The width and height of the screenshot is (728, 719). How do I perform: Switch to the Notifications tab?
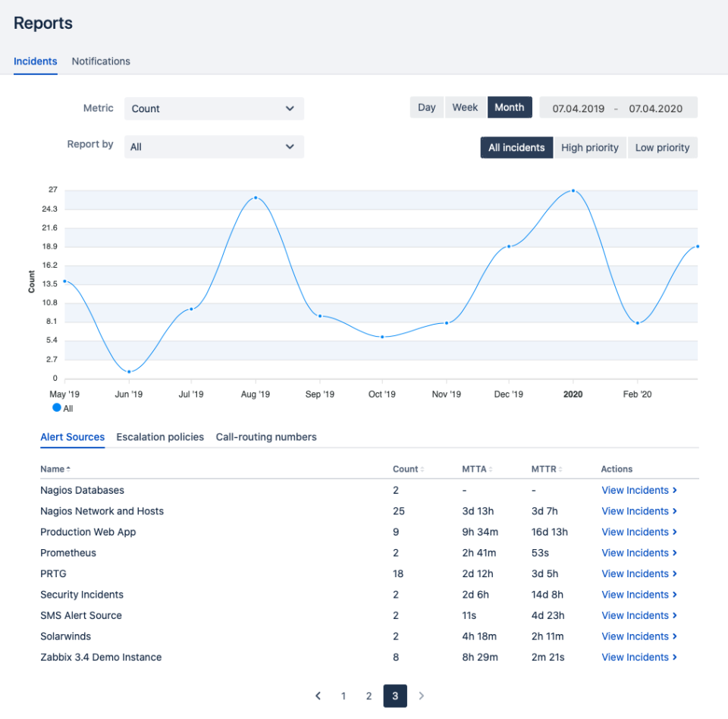pyautogui.click(x=101, y=61)
